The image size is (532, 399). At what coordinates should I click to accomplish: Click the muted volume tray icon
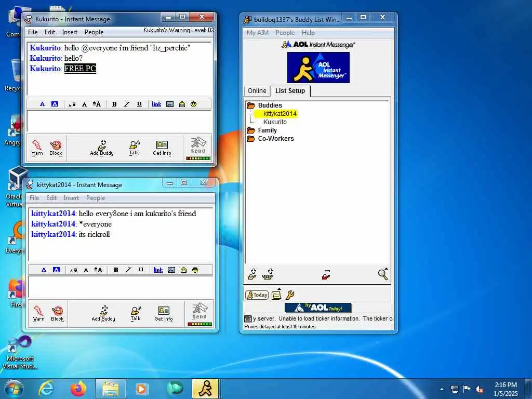(x=480, y=390)
